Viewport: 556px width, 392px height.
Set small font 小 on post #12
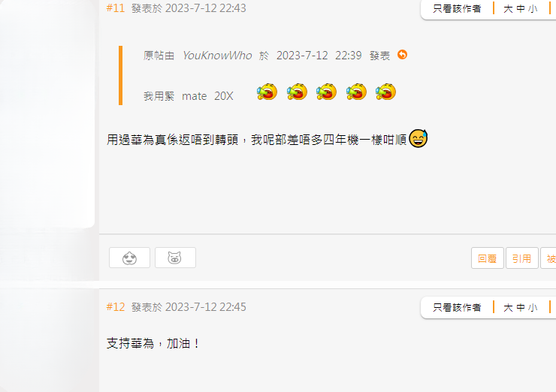click(x=533, y=308)
